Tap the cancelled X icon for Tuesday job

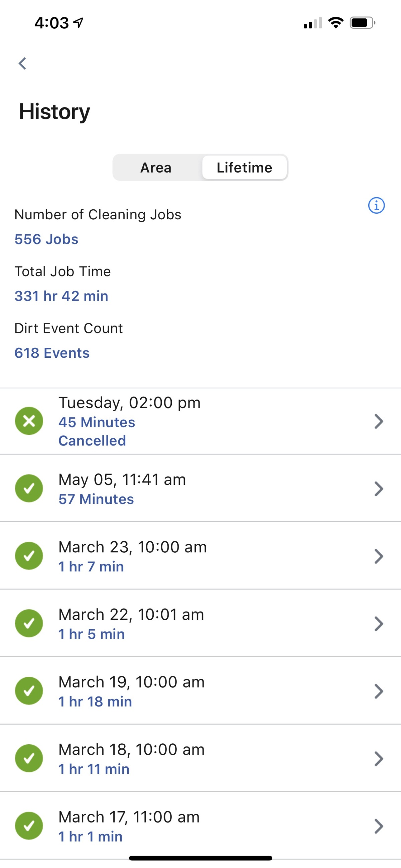pyautogui.click(x=29, y=421)
